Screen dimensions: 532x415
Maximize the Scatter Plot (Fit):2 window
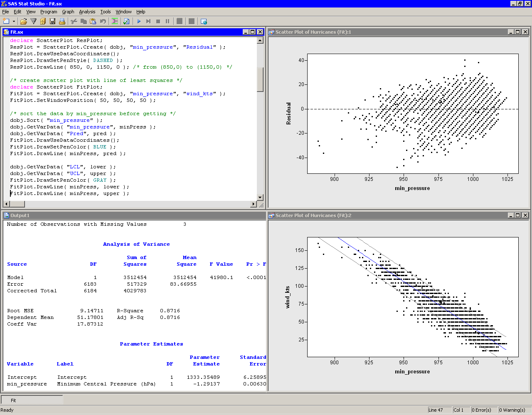[518, 215]
